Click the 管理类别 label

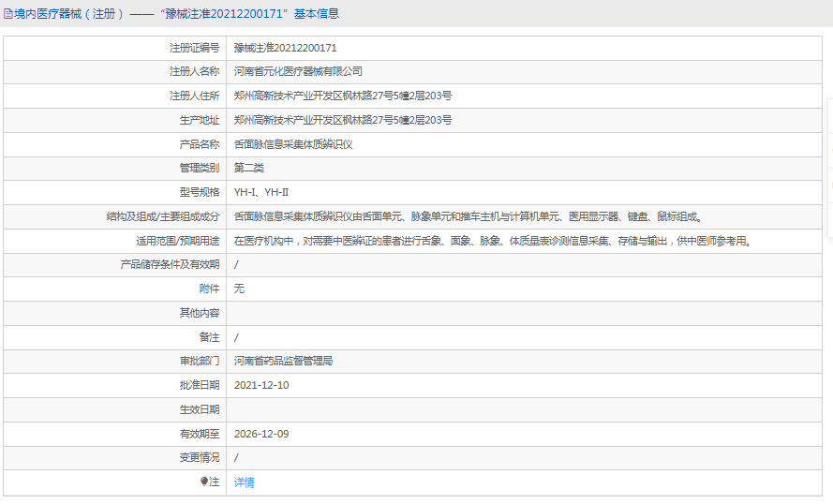(x=200, y=168)
